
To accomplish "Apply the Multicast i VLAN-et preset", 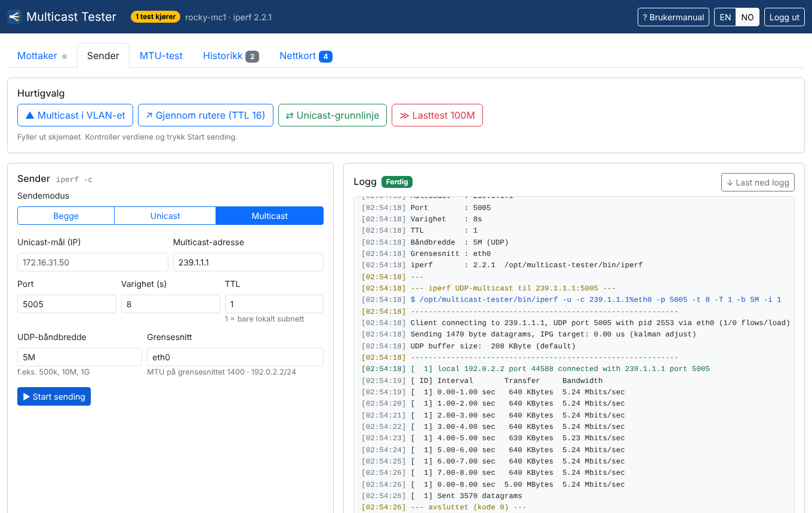I will click(x=75, y=115).
